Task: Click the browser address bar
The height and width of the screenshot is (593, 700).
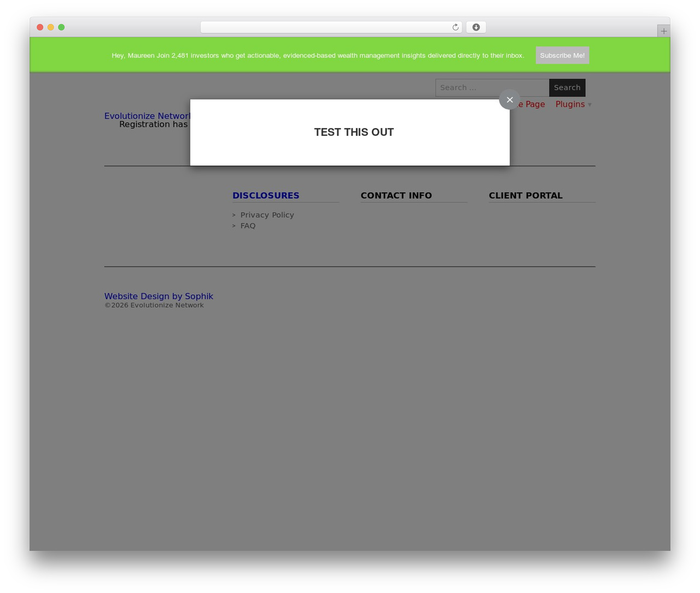Action: [331, 27]
